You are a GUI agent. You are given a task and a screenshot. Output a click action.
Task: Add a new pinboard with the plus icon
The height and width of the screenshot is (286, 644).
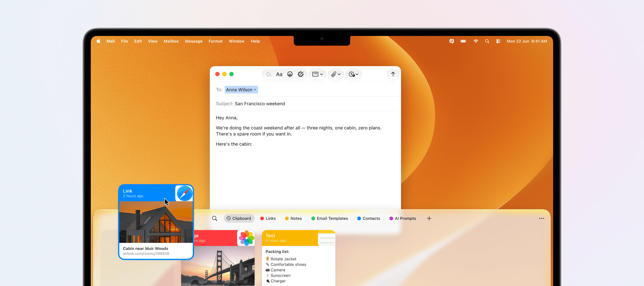tap(429, 218)
